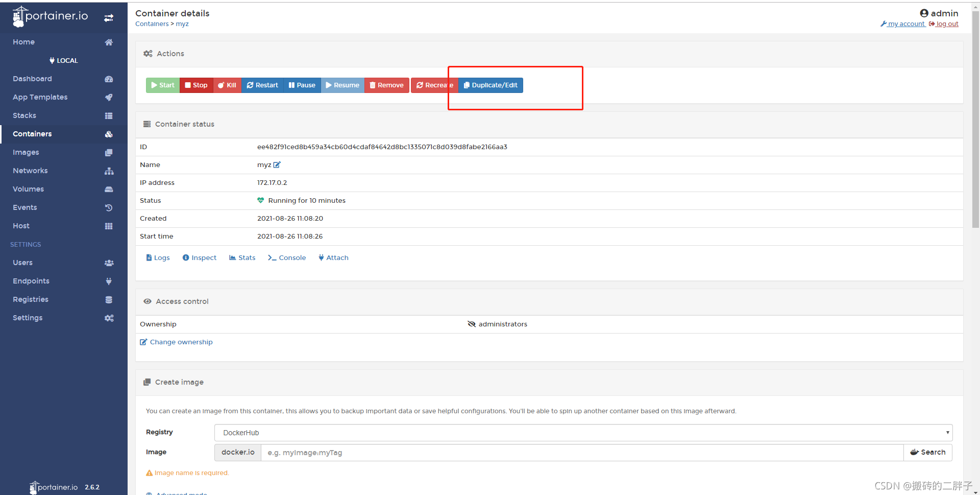Image resolution: width=980 pixels, height=495 pixels.
Task: Click the Endpoints plug icon
Action: (x=109, y=281)
